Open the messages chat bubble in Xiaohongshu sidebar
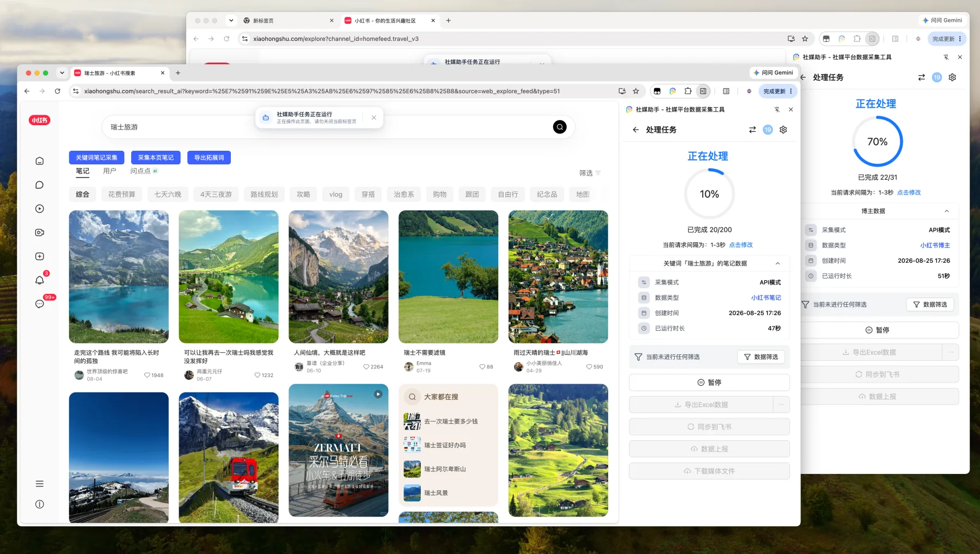 pyautogui.click(x=40, y=185)
